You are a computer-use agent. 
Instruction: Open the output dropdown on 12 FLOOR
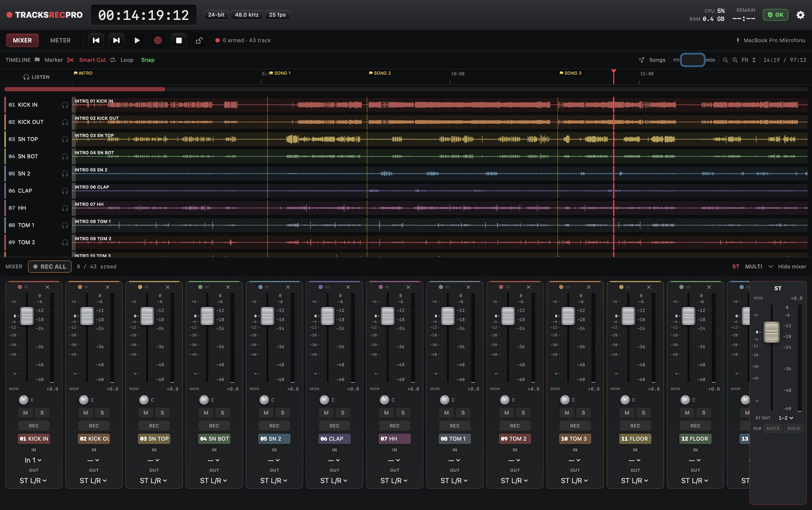[695, 481]
